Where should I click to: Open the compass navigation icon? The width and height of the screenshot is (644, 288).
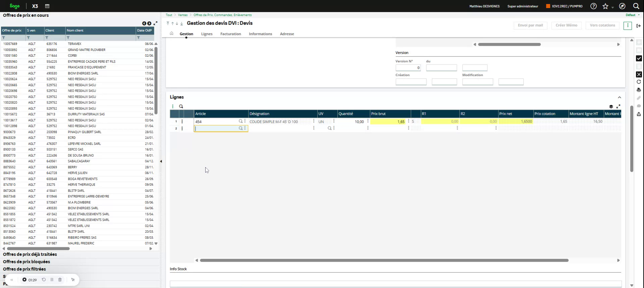622,6
